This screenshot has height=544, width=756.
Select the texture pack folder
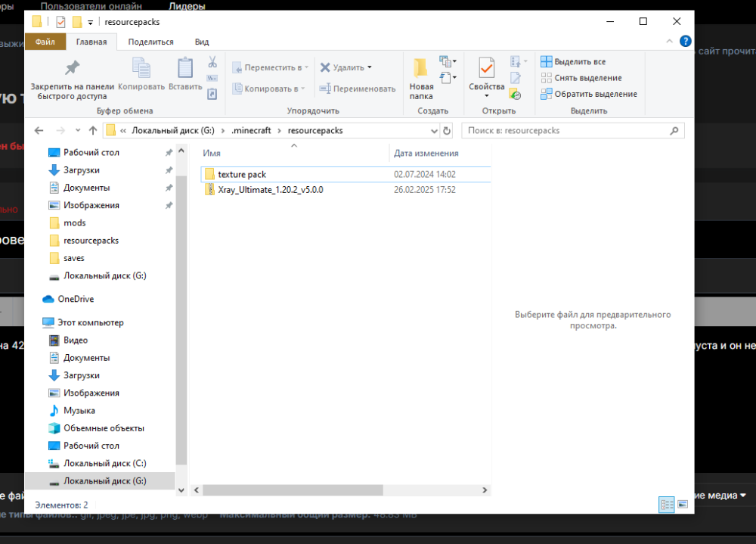point(345,174)
